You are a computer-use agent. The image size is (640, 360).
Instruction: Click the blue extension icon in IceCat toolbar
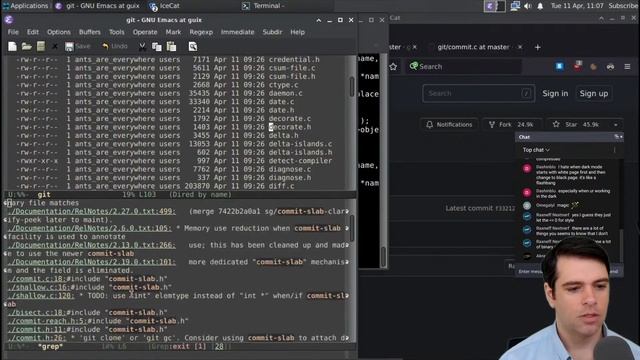[560, 66]
